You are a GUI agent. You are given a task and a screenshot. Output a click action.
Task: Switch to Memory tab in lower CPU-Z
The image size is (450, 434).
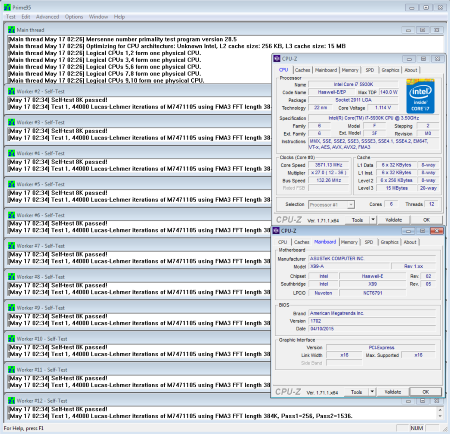349,242
